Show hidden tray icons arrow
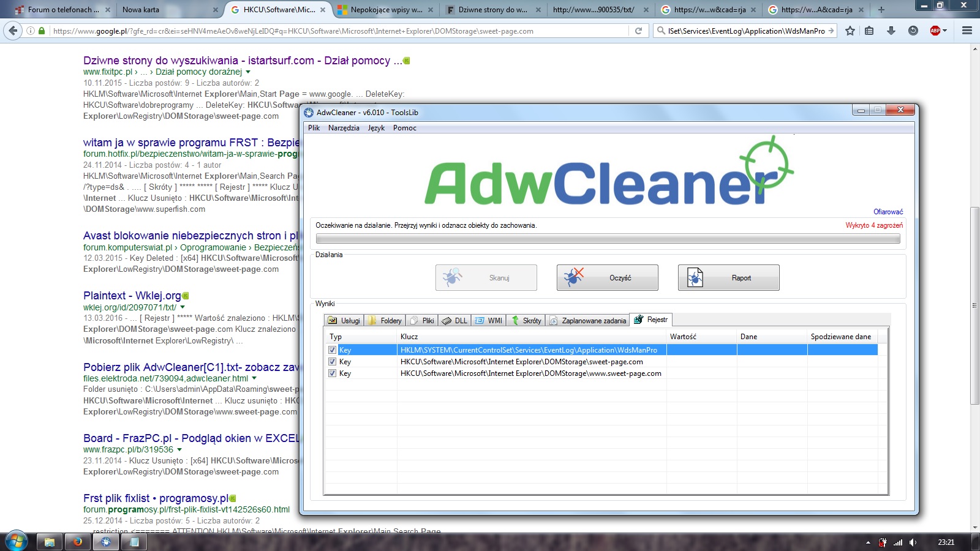980x551 pixels. click(868, 542)
